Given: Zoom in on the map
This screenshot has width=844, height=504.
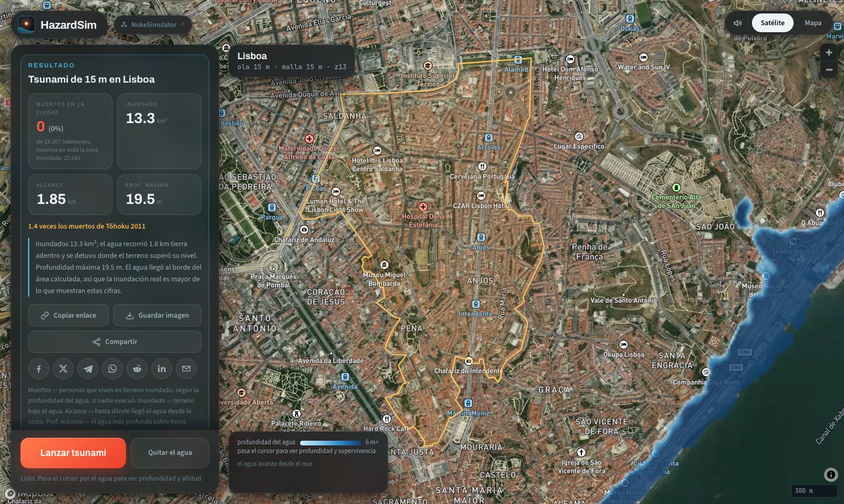Looking at the screenshot, I should coord(829,53).
